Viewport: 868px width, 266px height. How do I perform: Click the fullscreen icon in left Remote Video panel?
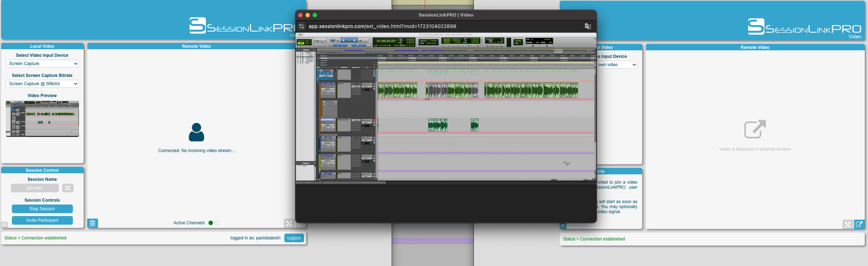pos(289,224)
